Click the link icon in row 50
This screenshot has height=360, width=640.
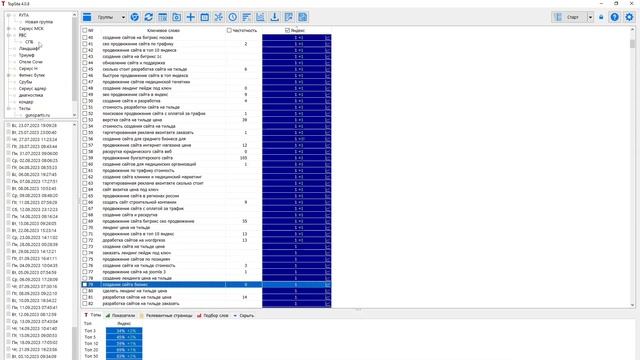coord(327,101)
